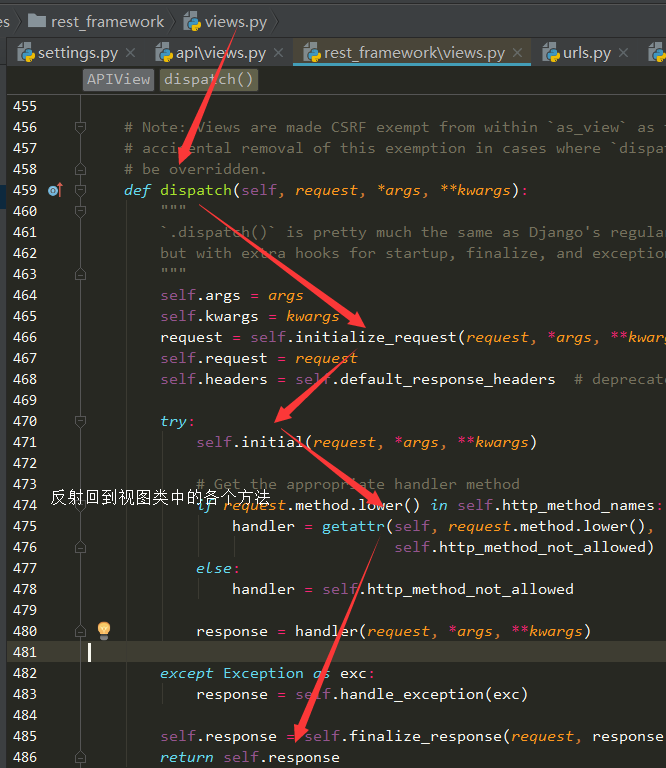Viewport: 666px width, 768px height.
Task: Close the urls.py tab
Action: 623,52
